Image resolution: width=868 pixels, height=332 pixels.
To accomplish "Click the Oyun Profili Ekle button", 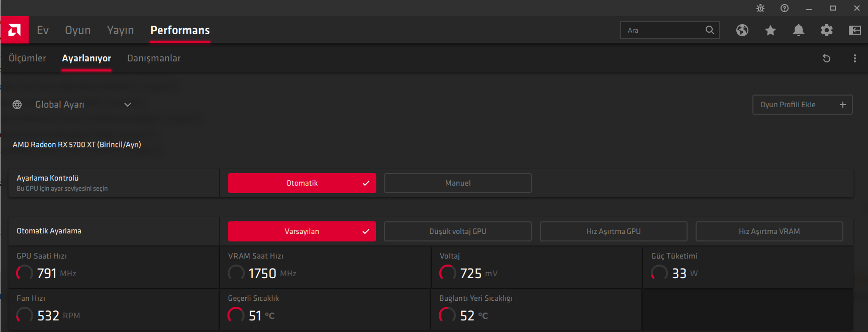I will (803, 105).
